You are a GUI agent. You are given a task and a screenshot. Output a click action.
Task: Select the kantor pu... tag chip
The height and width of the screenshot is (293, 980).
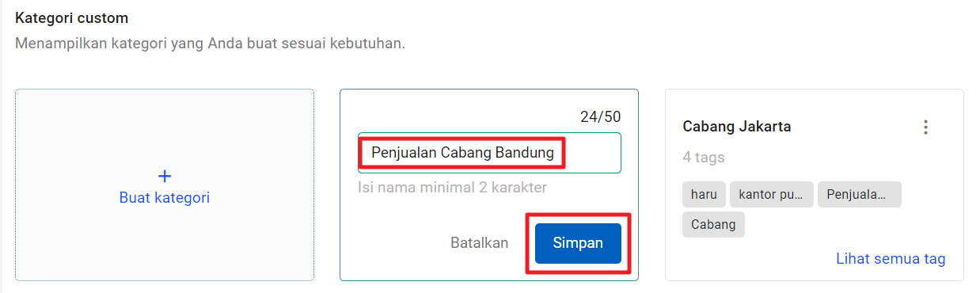[x=772, y=194]
